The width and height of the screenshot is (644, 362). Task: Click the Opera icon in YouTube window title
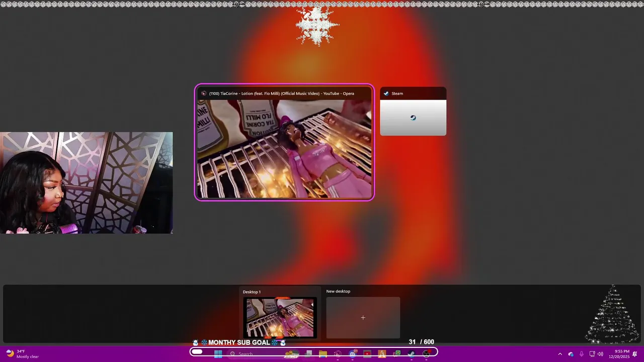click(x=203, y=94)
